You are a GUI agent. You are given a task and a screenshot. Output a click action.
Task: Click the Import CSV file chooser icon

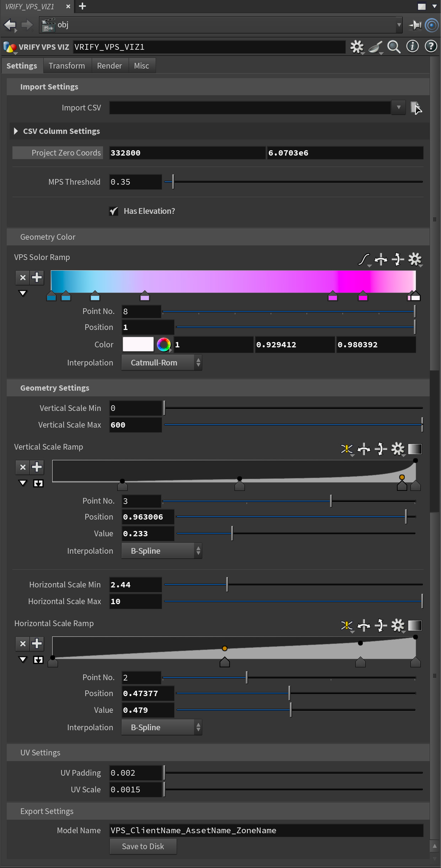415,107
